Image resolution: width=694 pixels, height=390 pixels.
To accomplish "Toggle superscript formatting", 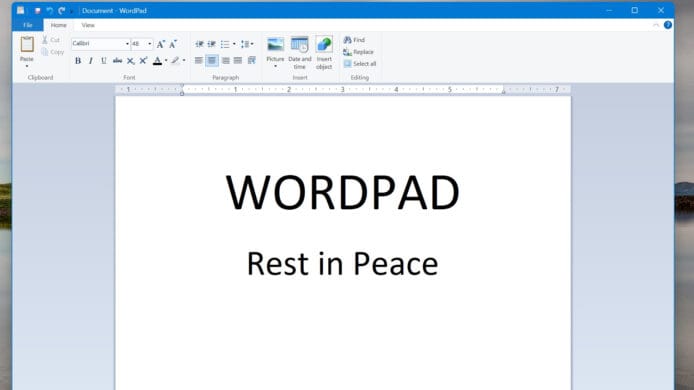I will (x=143, y=61).
